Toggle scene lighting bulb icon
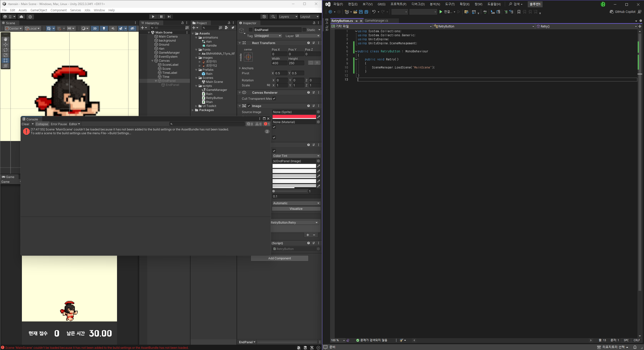 [x=104, y=28]
